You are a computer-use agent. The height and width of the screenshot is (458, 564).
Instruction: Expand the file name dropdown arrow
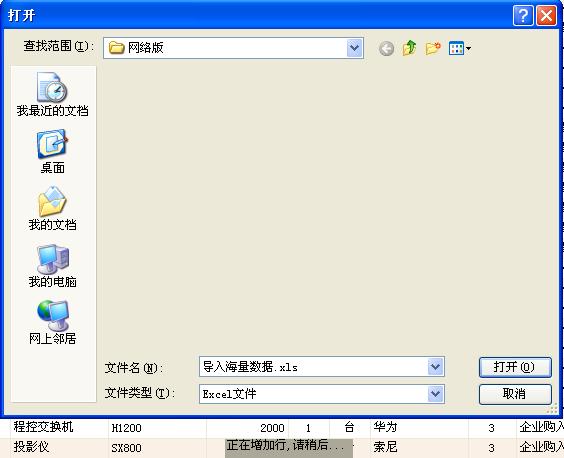pyautogui.click(x=435, y=367)
